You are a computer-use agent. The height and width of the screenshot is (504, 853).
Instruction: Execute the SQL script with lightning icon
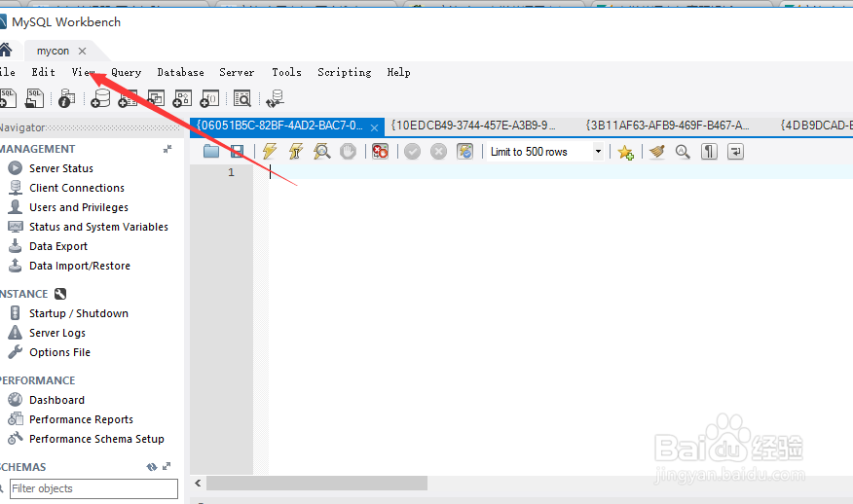tap(270, 151)
